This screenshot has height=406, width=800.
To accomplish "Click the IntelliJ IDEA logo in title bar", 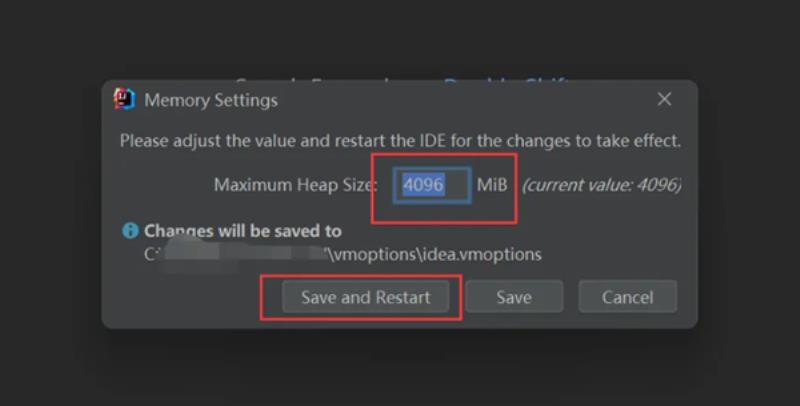I will tap(124, 99).
